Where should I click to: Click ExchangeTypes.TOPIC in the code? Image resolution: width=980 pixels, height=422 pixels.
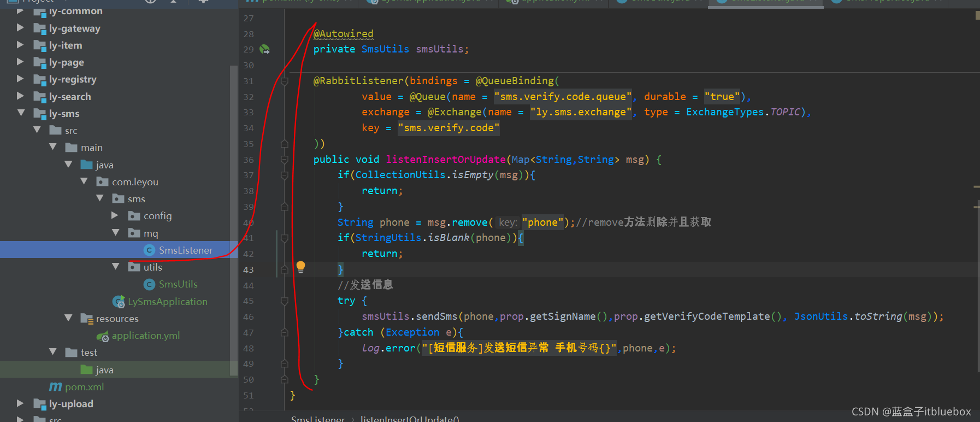pos(743,112)
